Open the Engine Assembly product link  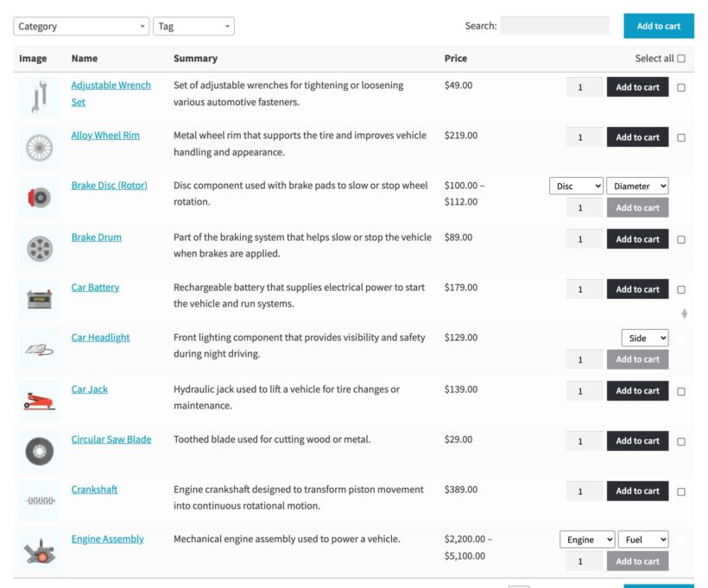[107, 540]
